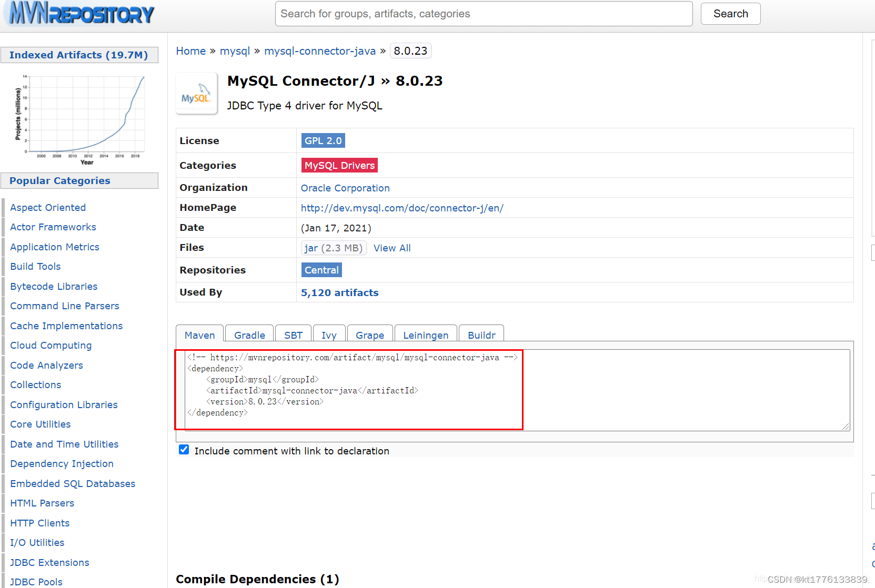Open Actor Frameworks category
Image resolution: width=875 pixels, height=588 pixels.
tap(53, 227)
